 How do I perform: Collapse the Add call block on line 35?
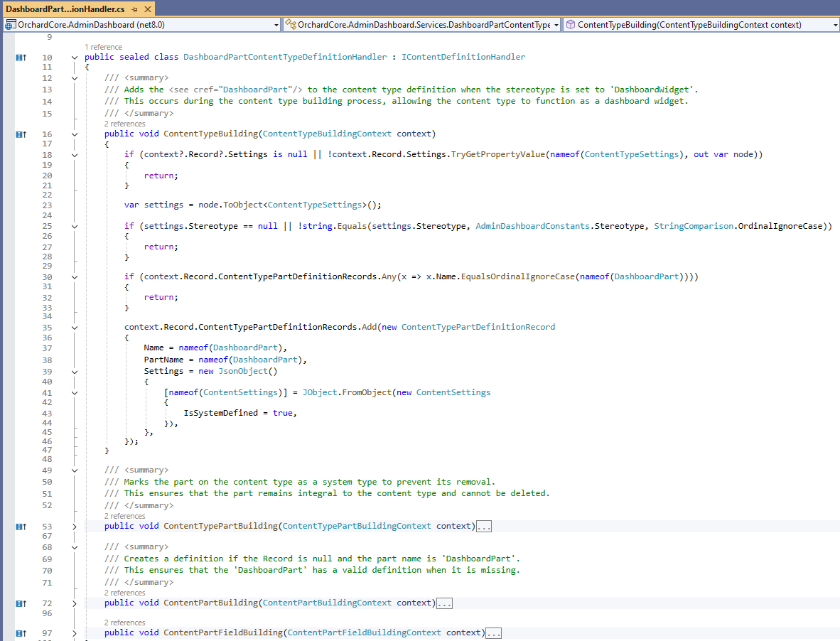[75, 327]
